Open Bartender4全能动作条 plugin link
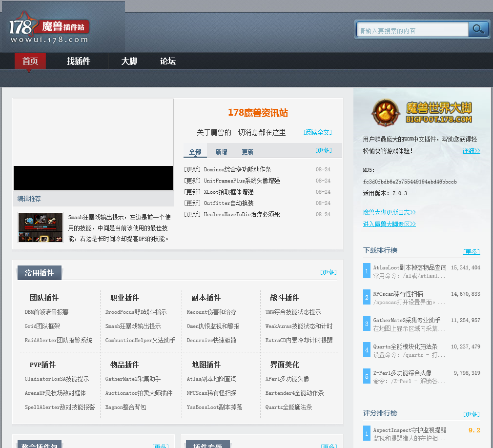Image resolution: width=493 pixels, height=448 pixels. (x=294, y=393)
